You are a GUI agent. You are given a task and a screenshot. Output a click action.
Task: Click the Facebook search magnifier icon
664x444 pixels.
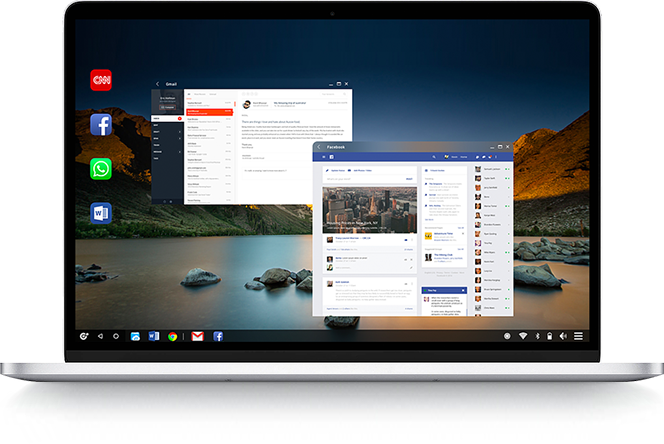(434, 158)
